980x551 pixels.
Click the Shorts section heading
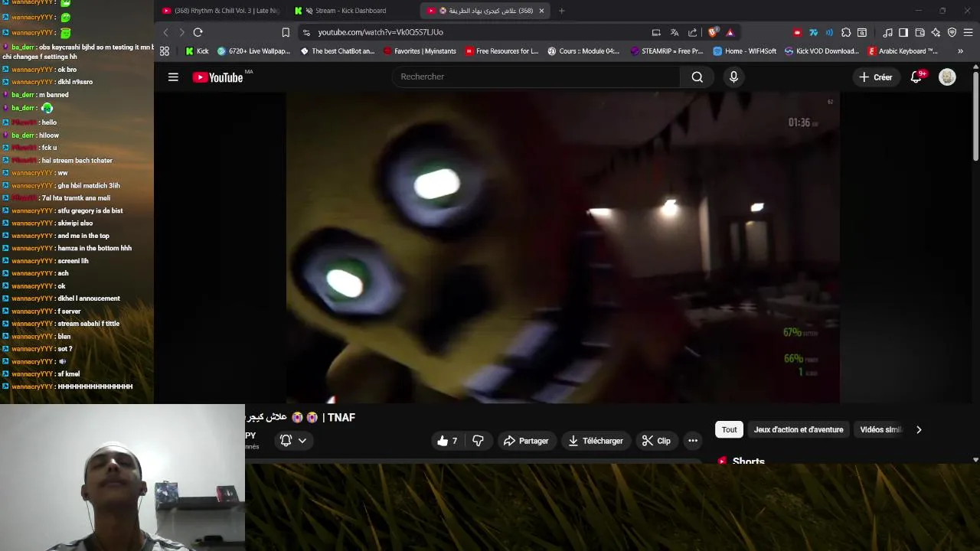click(748, 461)
